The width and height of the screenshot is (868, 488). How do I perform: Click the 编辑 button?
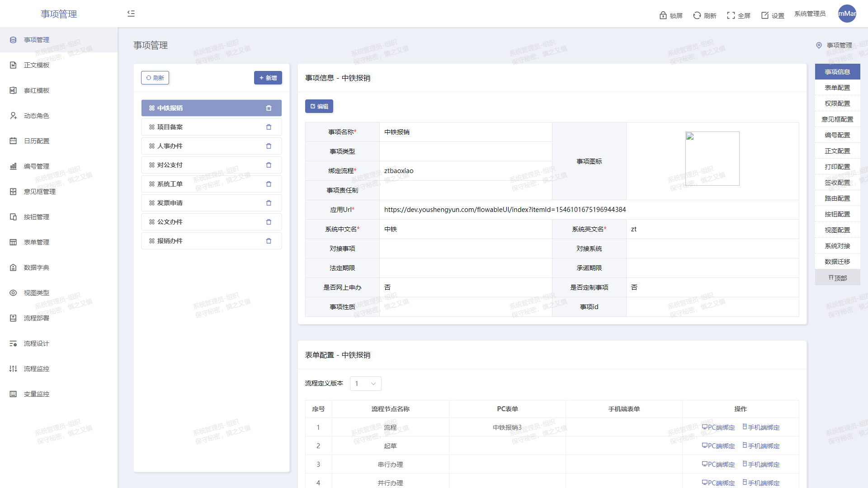coord(319,106)
